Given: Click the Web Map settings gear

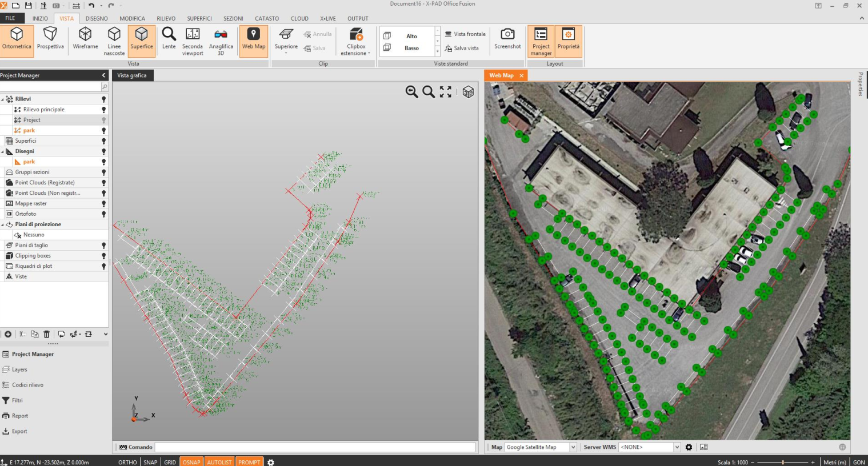Looking at the screenshot, I should click(x=689, y=447).
